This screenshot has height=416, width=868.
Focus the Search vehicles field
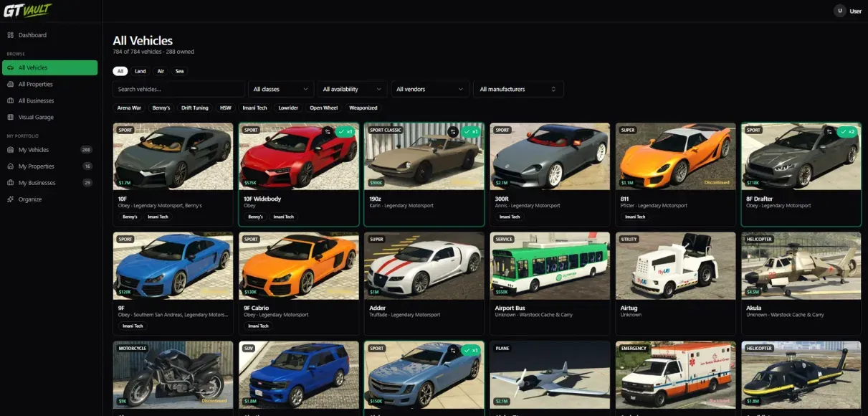click(178, 89)
